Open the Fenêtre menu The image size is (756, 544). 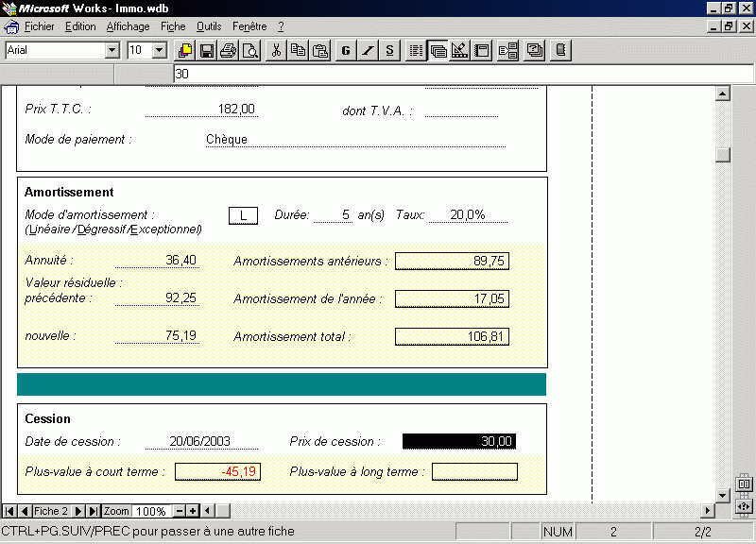pos(249,26)
